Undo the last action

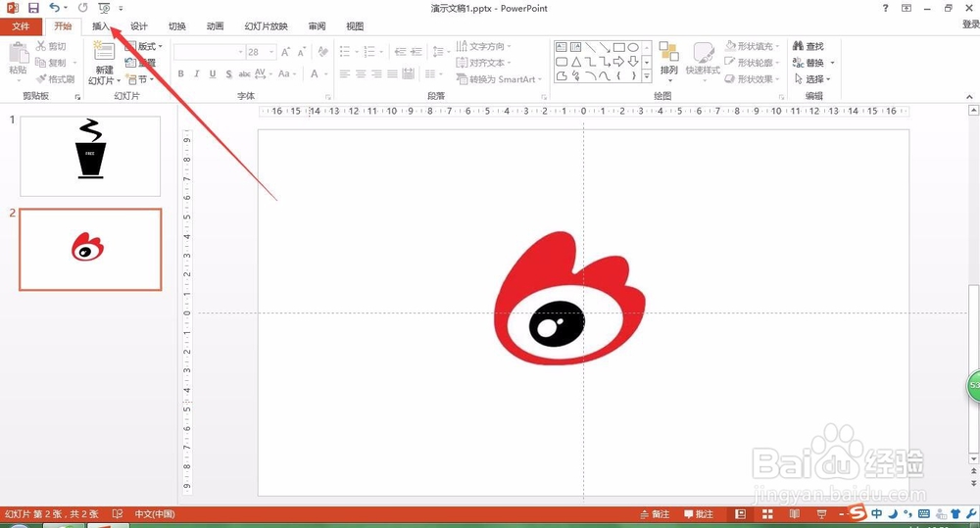tap(54, 8)
